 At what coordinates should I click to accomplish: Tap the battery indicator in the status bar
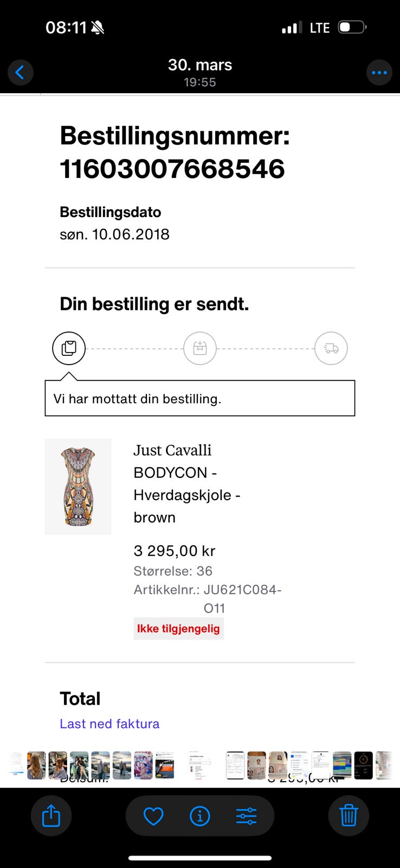click(352, 27)
